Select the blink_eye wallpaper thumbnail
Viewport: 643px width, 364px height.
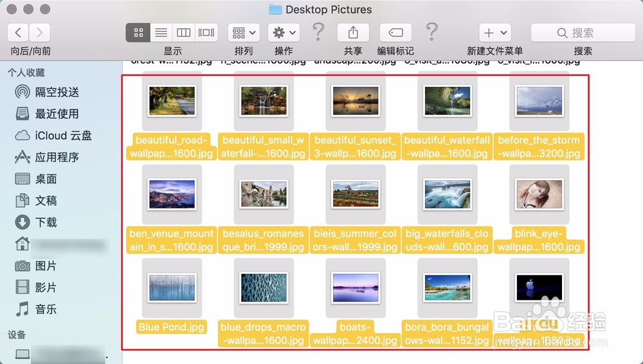pos(539,194)
